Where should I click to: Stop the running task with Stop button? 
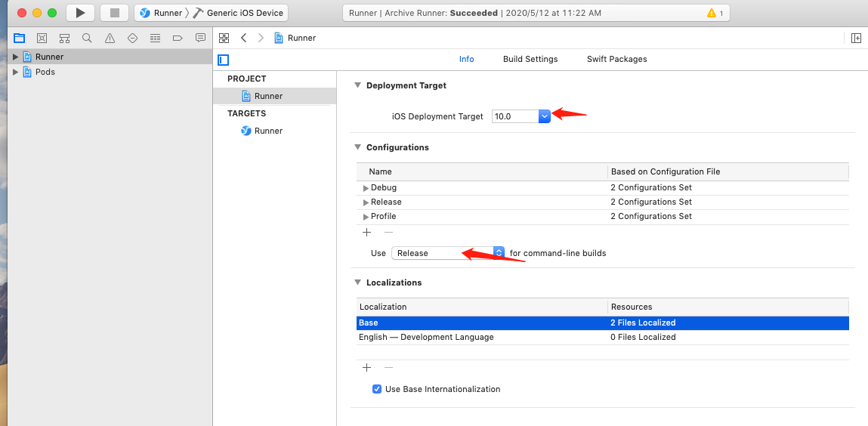[115, 13]
